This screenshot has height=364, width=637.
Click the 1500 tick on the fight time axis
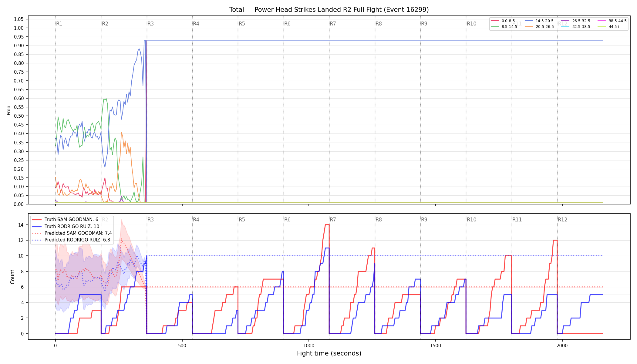click(x=436, y=345)
